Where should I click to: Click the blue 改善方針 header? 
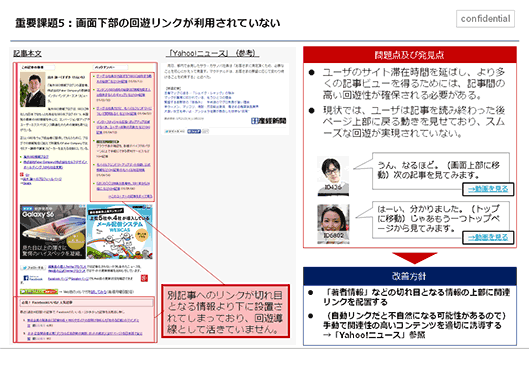click(410, 277)
